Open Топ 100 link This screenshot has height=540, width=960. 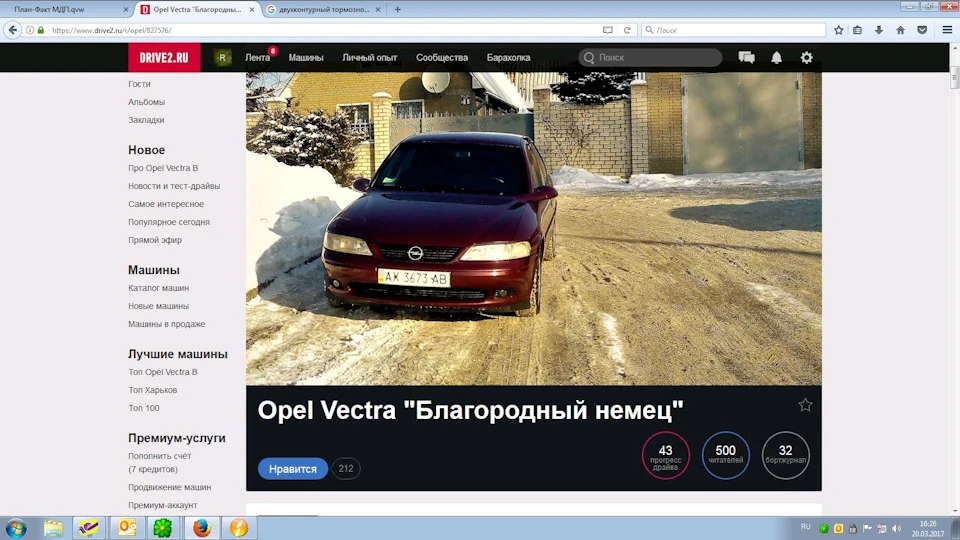[144, 408]
